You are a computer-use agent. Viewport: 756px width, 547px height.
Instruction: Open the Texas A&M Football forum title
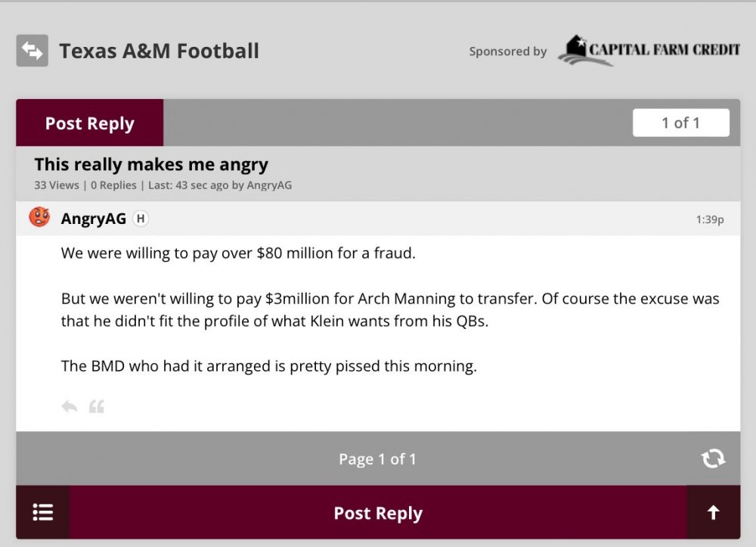coord(159,51)
